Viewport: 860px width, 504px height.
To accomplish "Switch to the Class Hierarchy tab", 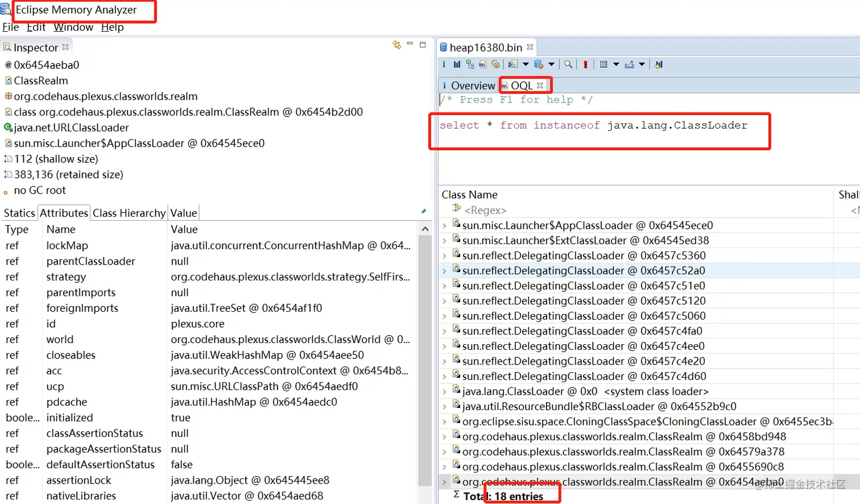I will (129, 213).
